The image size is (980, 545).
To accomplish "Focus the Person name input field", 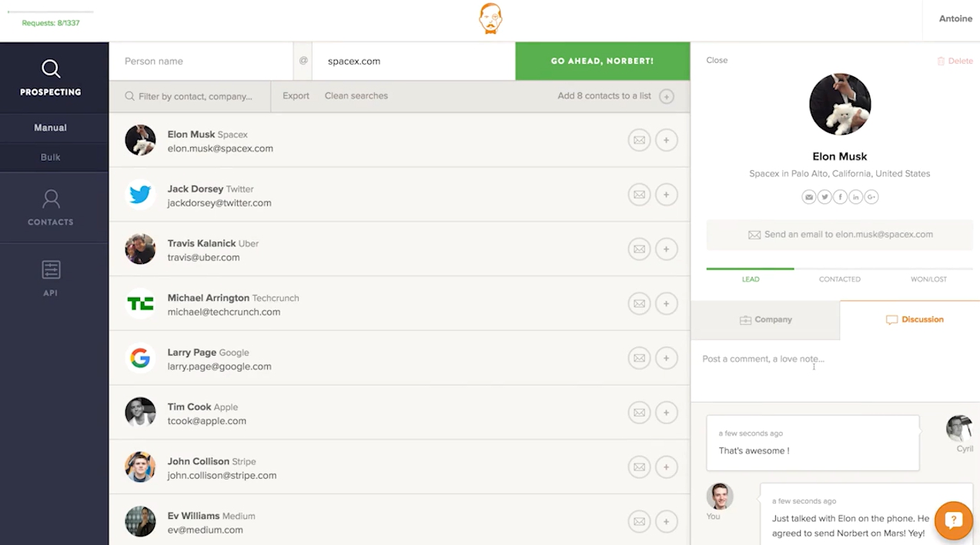I will (201, 61).
